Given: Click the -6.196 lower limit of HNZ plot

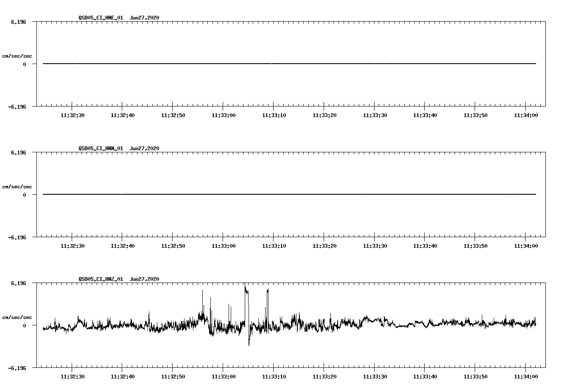Looking at the screenshot, I should (17, 368).
